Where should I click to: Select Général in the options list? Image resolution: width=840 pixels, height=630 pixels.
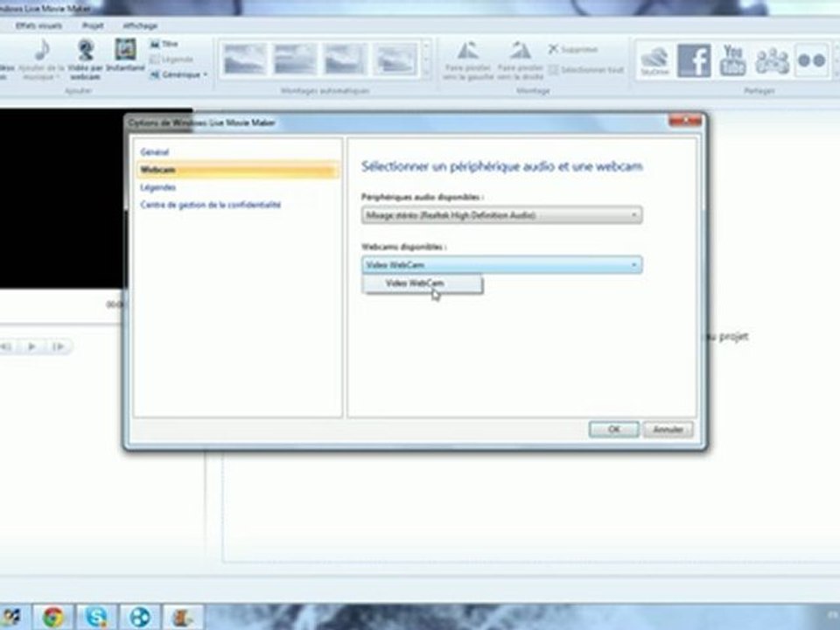154,152
